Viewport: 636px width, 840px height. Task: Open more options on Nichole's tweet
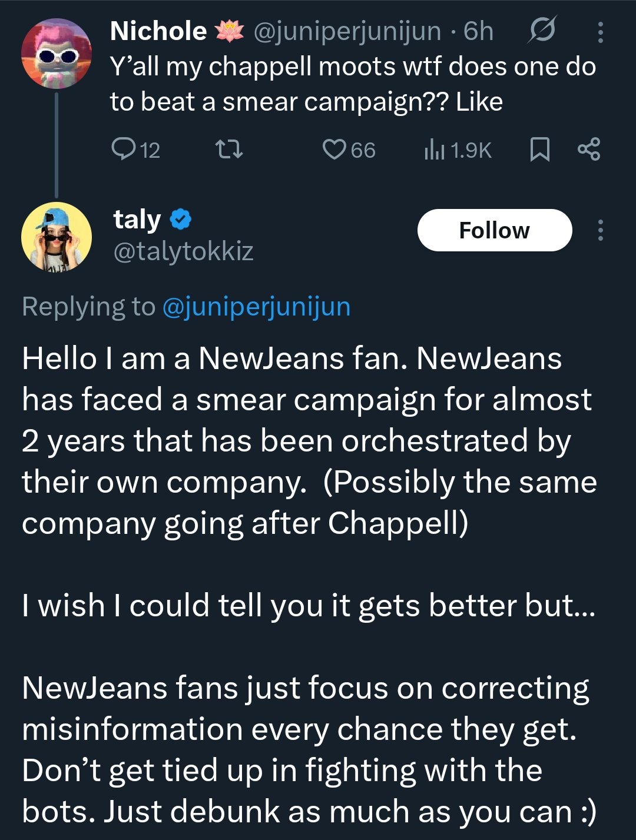(x=600, y=32)
